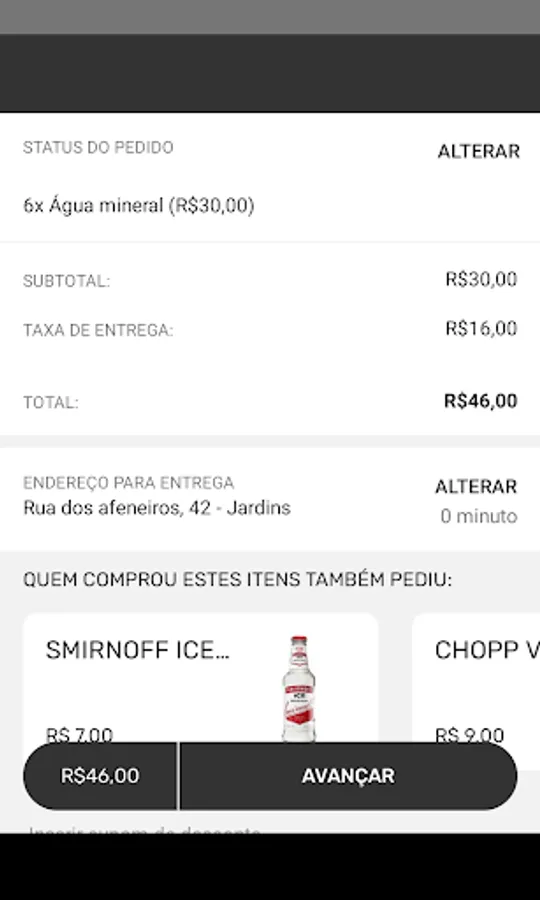Image resolution: width=540 pixels, height=900 pixels.
Task: Tap ALTERAR beside the delivery address
Action: [x=476, y=487]
